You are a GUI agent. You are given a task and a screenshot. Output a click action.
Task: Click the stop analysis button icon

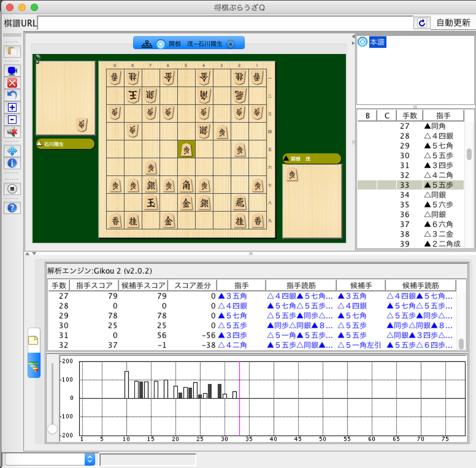click(12, 189)
